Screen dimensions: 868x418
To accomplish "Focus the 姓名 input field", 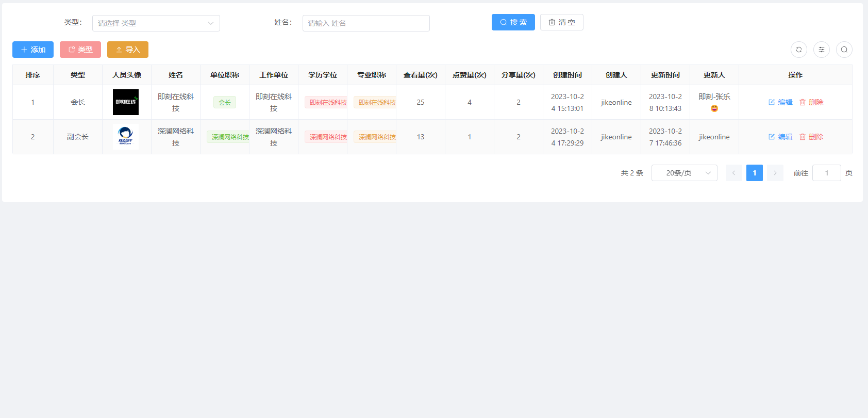I will pyautogui.click(x=365, y=23).
